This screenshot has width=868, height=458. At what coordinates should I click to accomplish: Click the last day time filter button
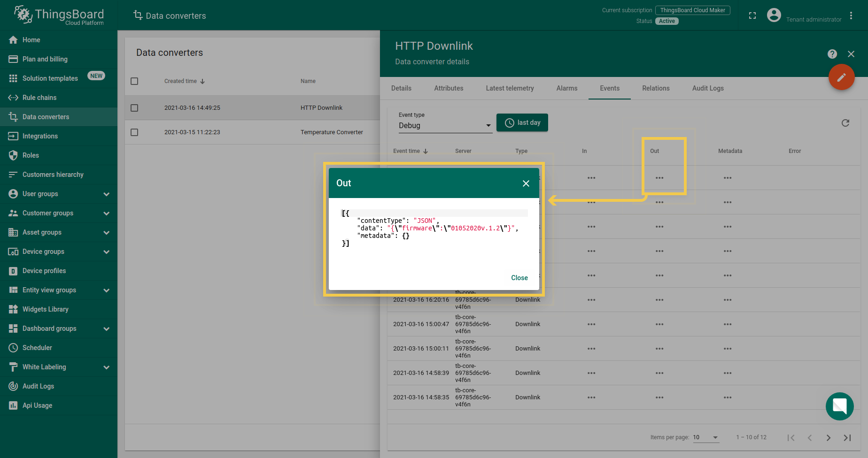522,122
